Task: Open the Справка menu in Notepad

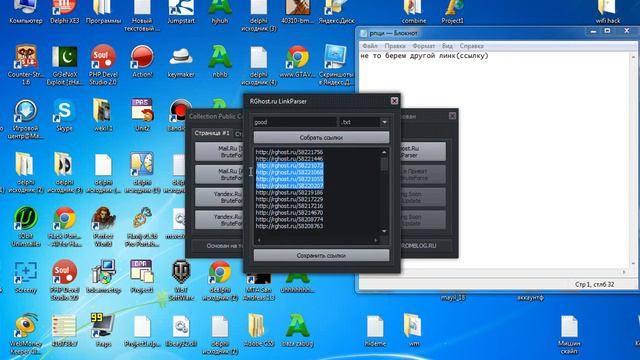Action: [471, 46]
